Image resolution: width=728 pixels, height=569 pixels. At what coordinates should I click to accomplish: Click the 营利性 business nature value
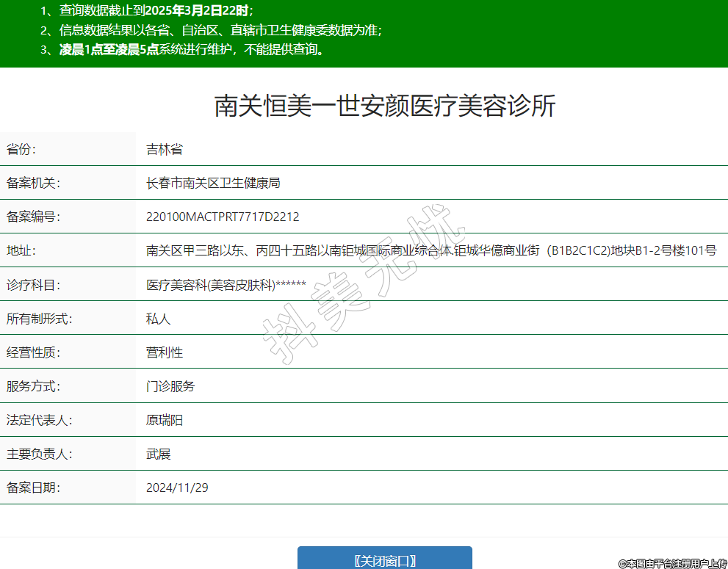(164, 352)
